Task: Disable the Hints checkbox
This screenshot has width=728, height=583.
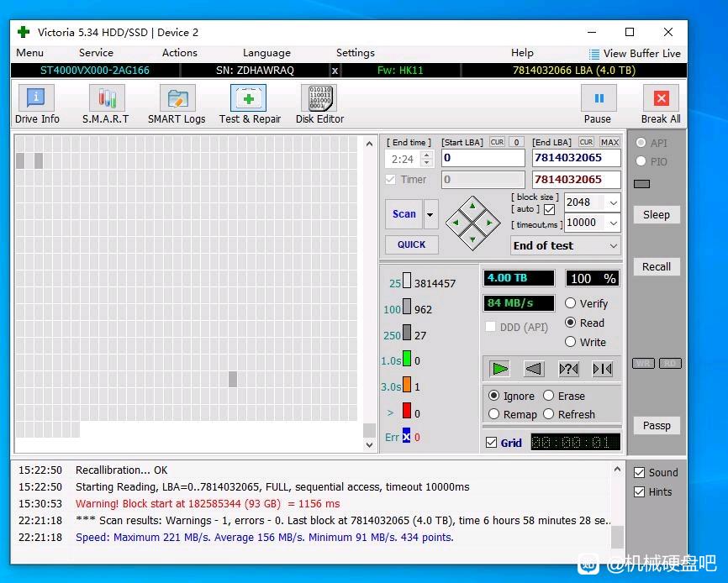Action: [640, 492]
